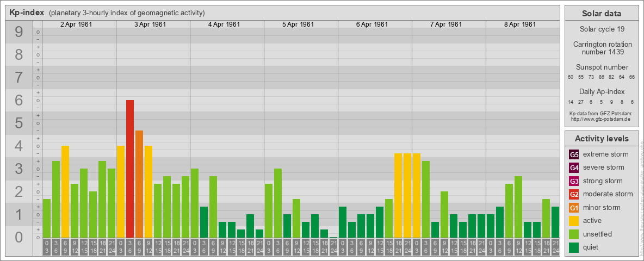Click the Kp scale number 6 on axis

click(x=19, y=101)
